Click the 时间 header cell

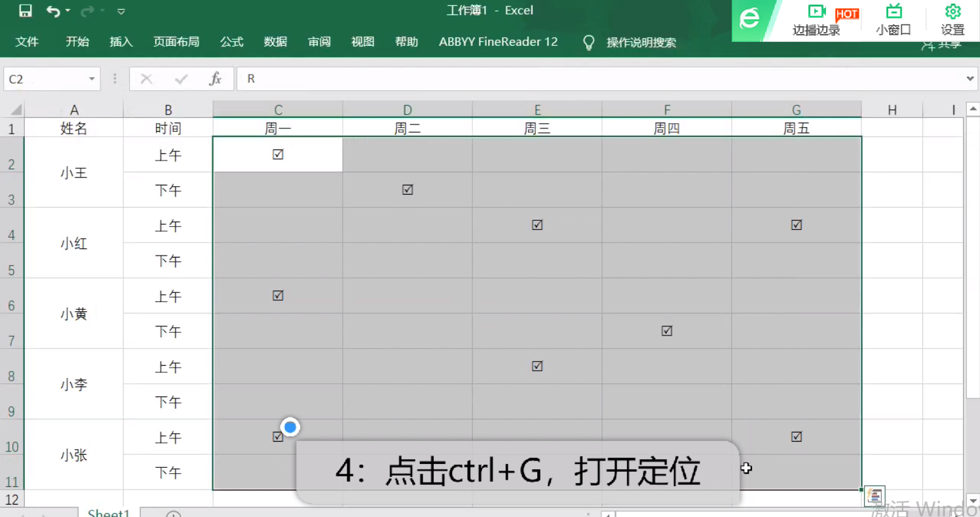click(x=168, y=128)
